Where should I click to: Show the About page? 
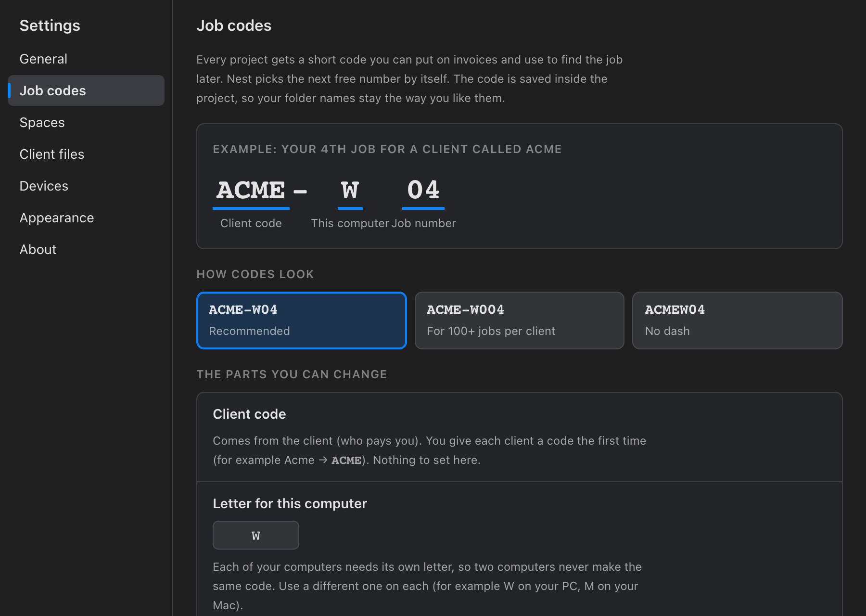pos(86,249)
